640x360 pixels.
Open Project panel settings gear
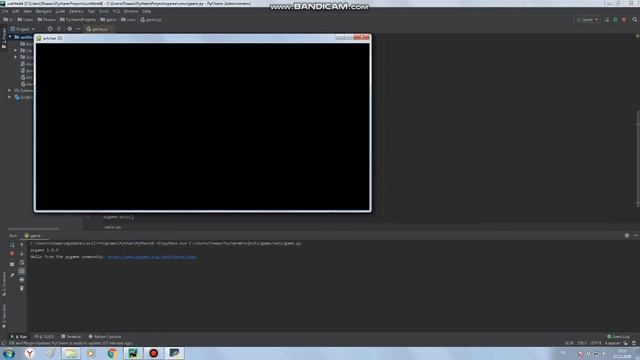(69, 29)
